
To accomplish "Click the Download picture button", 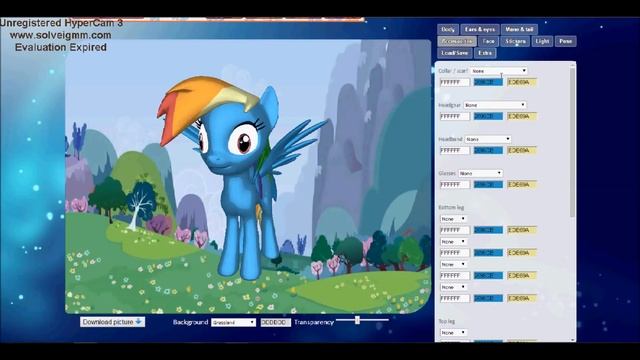I will 112,322.
